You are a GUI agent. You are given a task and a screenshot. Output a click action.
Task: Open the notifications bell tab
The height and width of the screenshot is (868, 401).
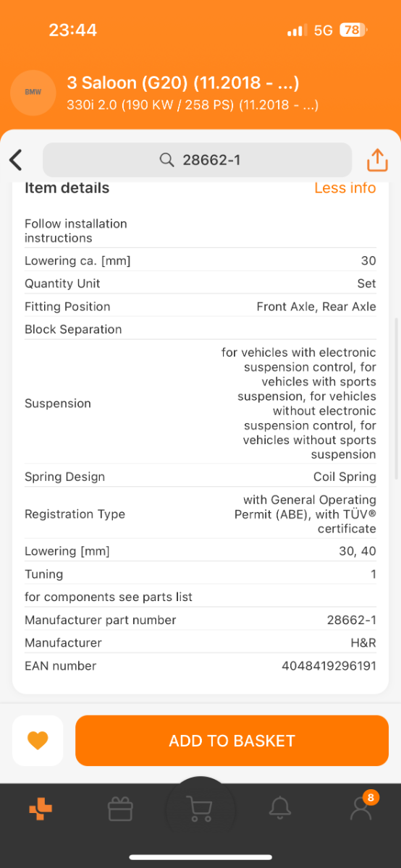click(x=280, y=809)
